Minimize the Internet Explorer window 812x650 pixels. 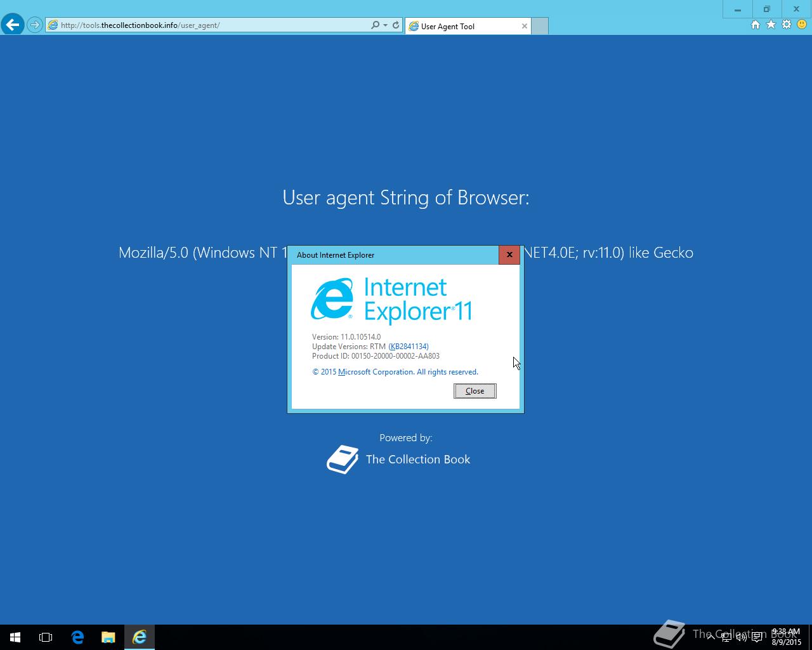tap(738, 9)
